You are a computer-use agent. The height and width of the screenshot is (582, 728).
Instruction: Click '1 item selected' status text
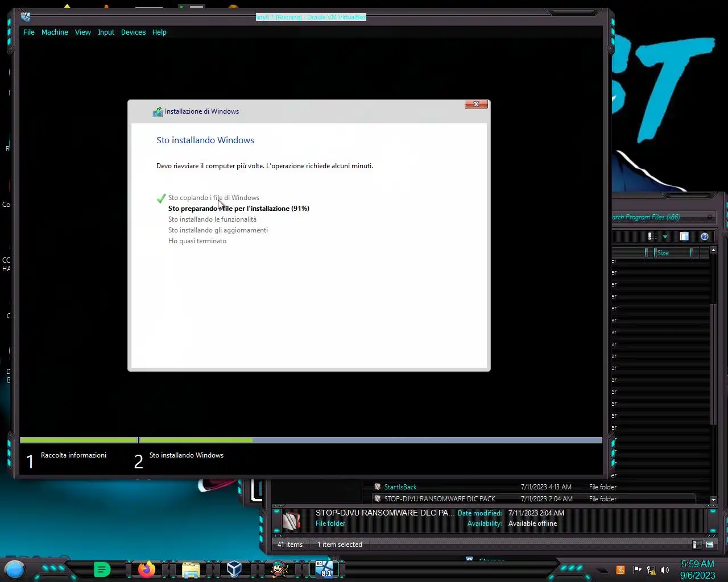coord(340,544)
